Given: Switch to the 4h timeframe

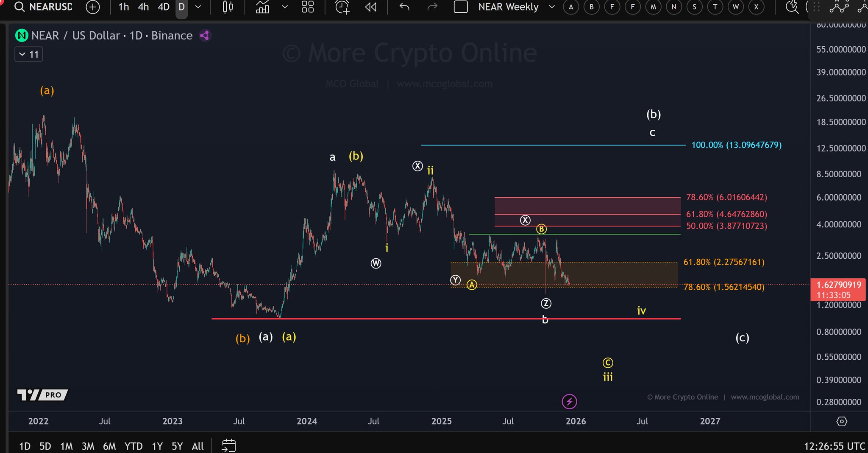Looking at the screenshot, I should (x=143, y=7).
